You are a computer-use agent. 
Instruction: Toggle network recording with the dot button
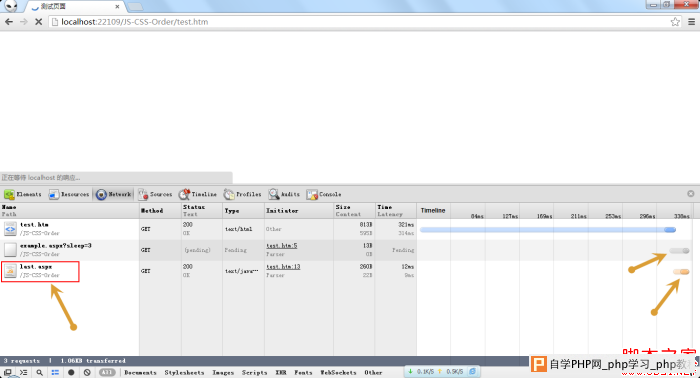pos(71,372)
